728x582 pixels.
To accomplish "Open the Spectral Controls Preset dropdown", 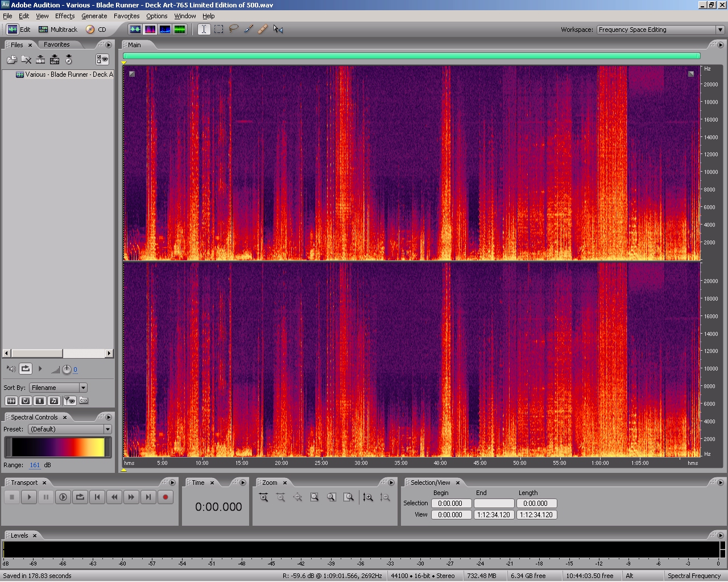I will tap(69, 429).
